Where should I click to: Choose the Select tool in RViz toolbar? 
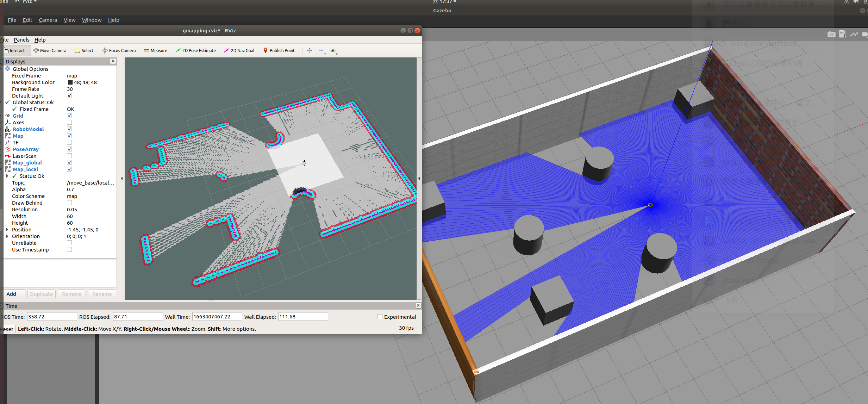tap(84, 50)
